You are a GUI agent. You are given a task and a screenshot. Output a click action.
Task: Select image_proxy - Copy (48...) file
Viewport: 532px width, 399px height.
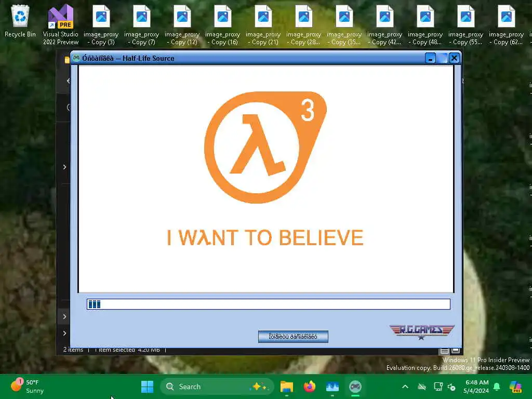click(x=425, y=25)
